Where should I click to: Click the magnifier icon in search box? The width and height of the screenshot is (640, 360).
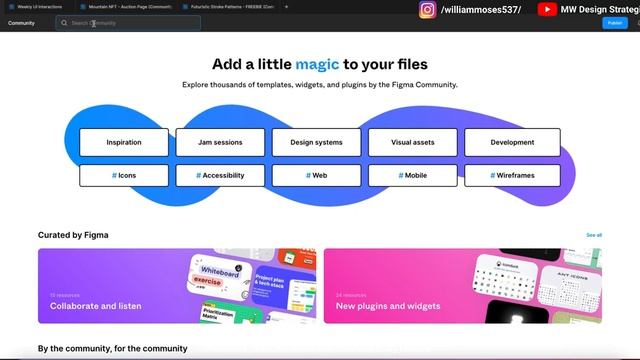click(64, 23)
